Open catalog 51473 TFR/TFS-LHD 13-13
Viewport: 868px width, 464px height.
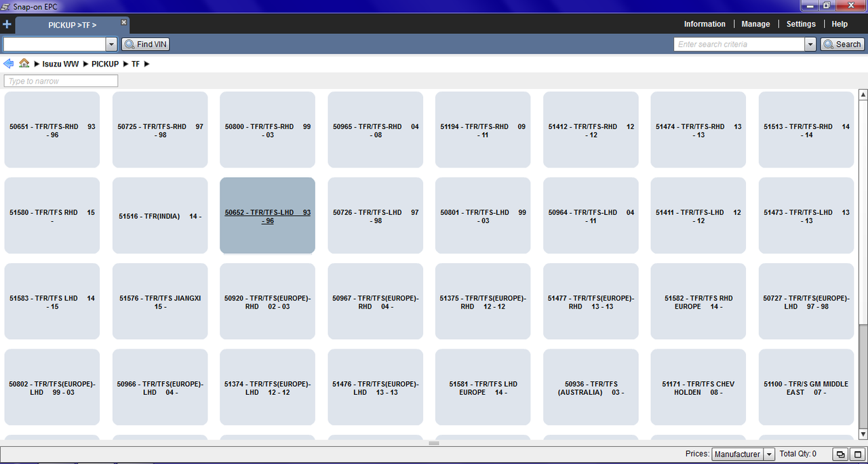click(x=806, y=216)
